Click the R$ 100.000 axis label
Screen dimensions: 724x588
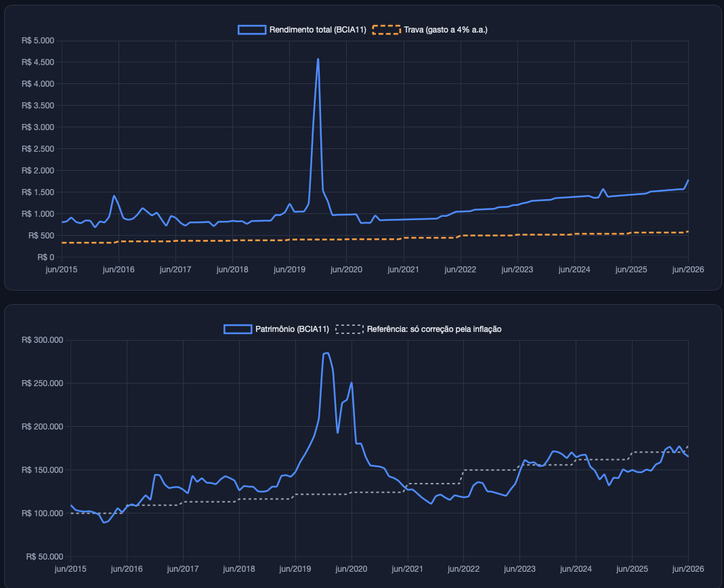[43, 513]
